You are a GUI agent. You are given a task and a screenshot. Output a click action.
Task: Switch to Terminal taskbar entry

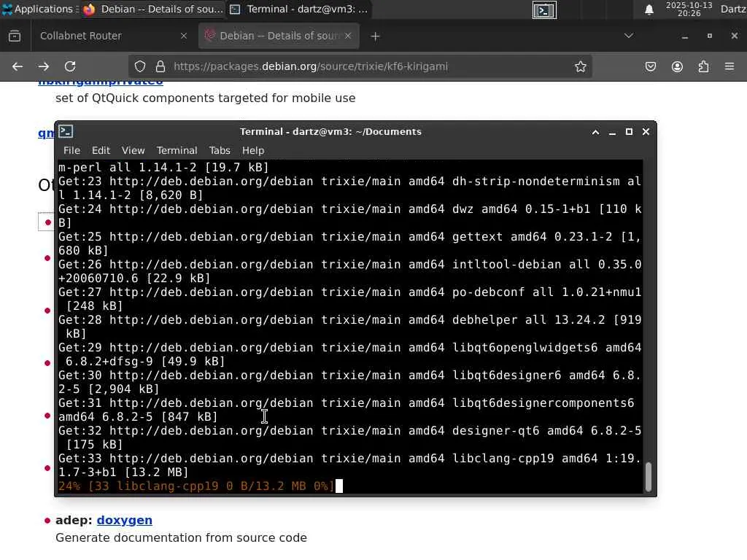pyautogui.click(x=299, y=9)
